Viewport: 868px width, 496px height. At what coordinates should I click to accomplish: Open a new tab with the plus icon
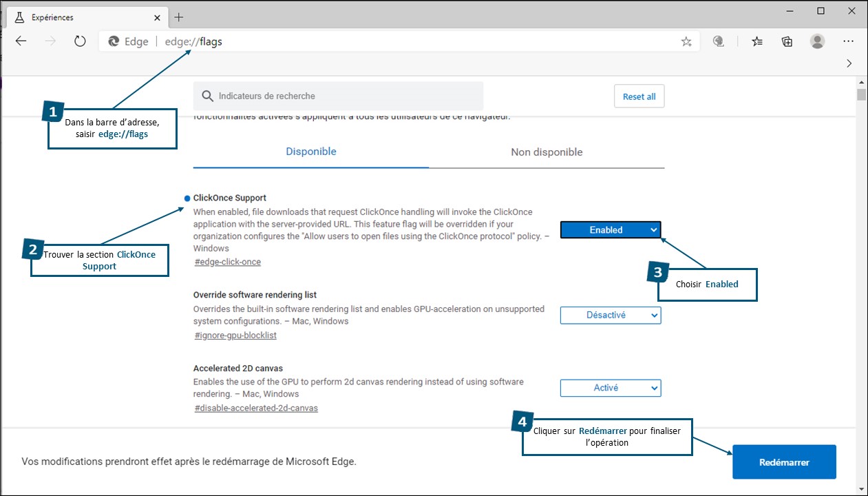click(179, 17)
